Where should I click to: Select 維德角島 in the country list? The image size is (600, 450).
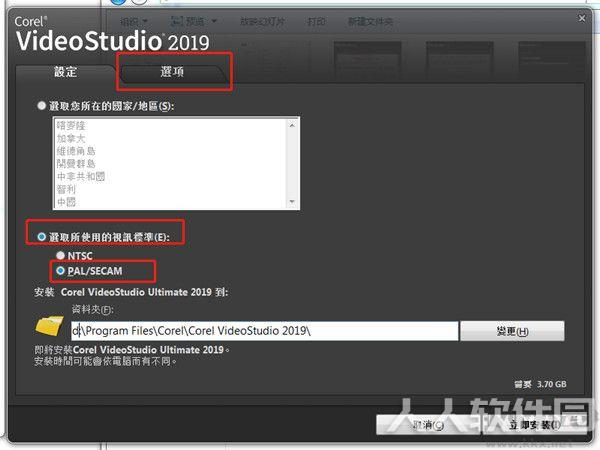[x=76, y=151]
